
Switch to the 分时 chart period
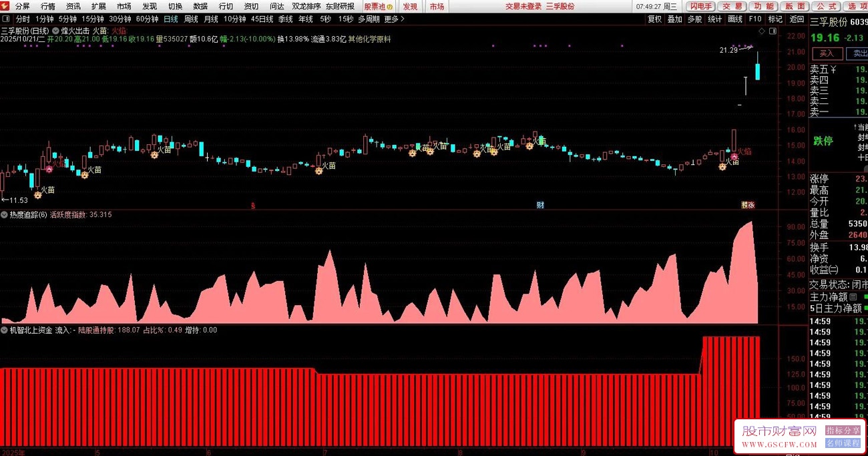coord(23,19)
